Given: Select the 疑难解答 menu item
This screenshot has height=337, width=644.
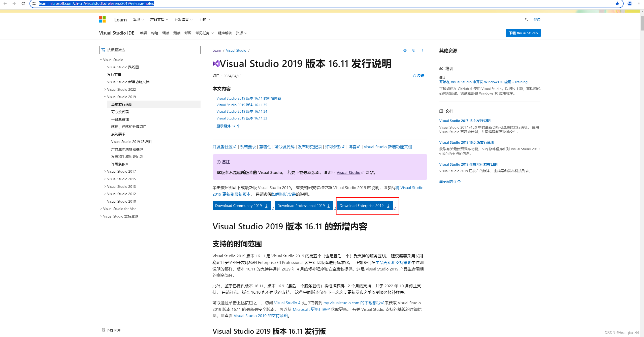Looking at the screenshot, I should [225, 33].
